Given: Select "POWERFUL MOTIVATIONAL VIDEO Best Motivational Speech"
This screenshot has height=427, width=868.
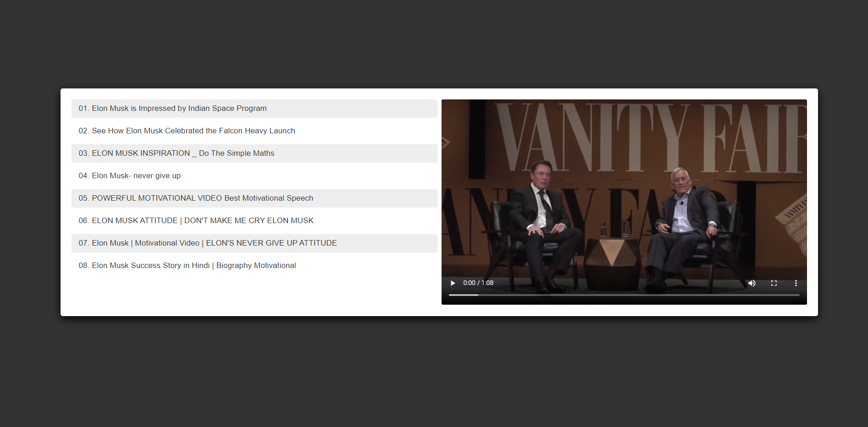Looking at the screenshot, I should coord(202,198).
